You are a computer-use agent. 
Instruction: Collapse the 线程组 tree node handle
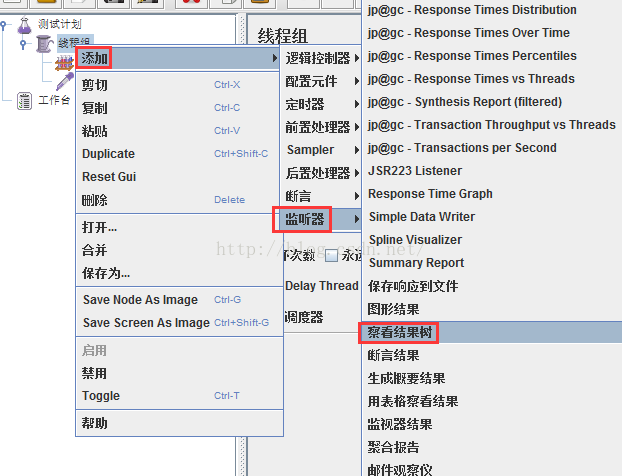coord(23,44)
